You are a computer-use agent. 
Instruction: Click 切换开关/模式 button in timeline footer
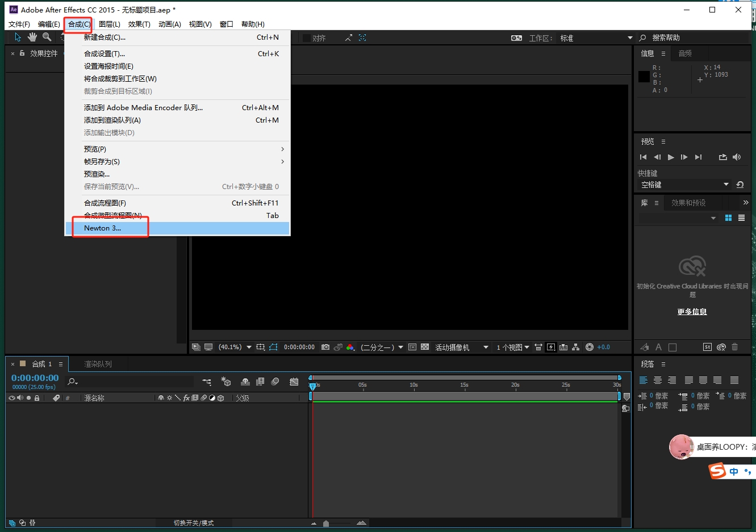[194, 523]
